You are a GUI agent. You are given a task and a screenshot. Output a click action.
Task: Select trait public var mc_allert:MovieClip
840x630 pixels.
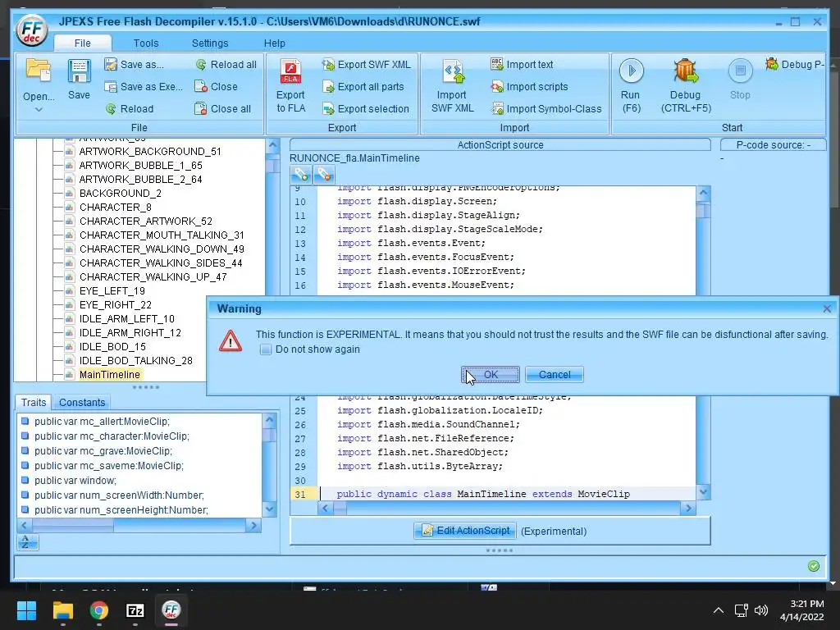(x=102, y=422)
